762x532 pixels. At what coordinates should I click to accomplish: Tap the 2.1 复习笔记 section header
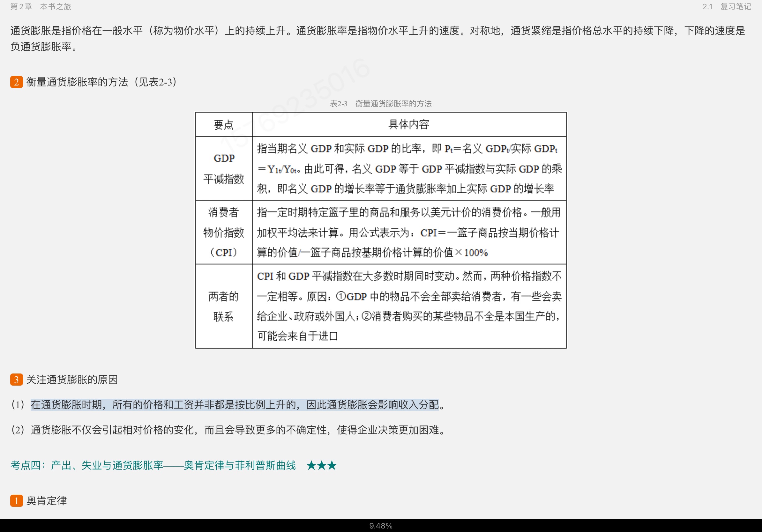click(x=727, y=7)
